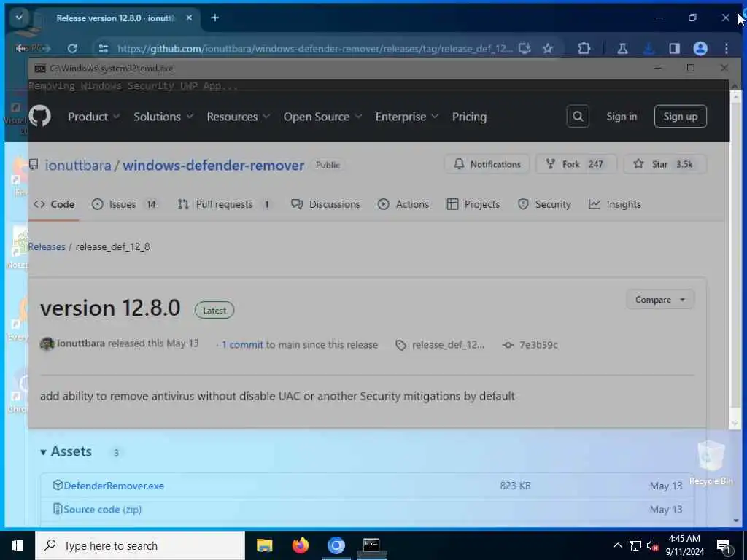Open windows-defender-remover repository link
Screen dimensions: 747x560
click(214, 166)
